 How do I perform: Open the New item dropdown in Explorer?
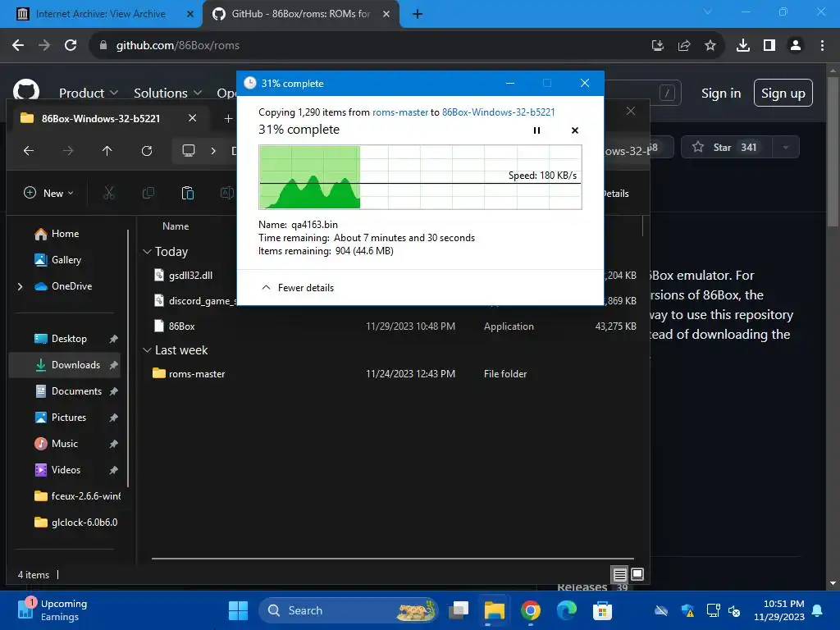coord(48,193)
